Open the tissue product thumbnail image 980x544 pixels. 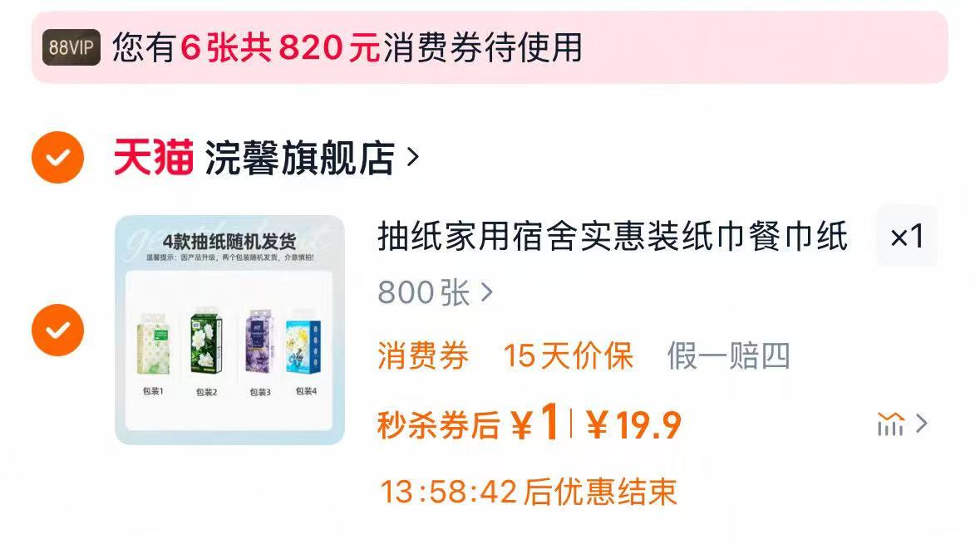pyautogui.click(x=230, y=330)
